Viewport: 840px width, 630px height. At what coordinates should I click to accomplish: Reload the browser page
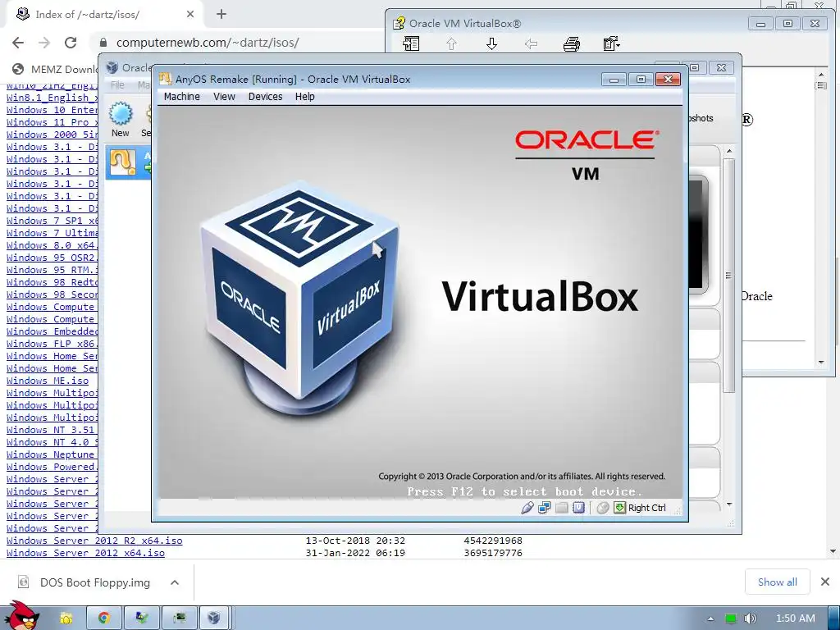click(x=71, y=43)
